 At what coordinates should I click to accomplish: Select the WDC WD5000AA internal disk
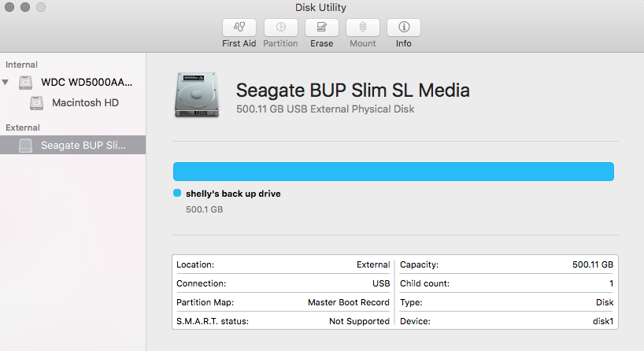click(87, 83)
